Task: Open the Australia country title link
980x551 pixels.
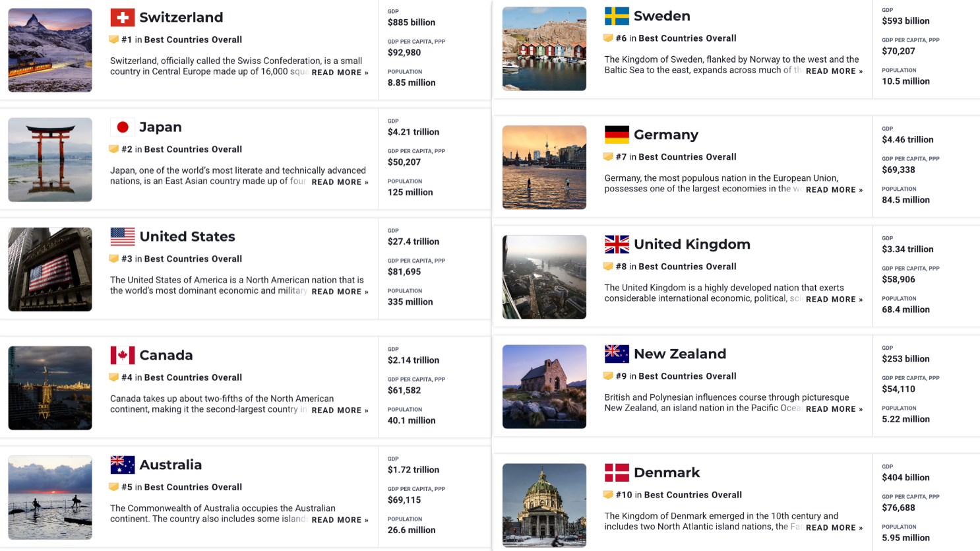Action: pos(170,465)
